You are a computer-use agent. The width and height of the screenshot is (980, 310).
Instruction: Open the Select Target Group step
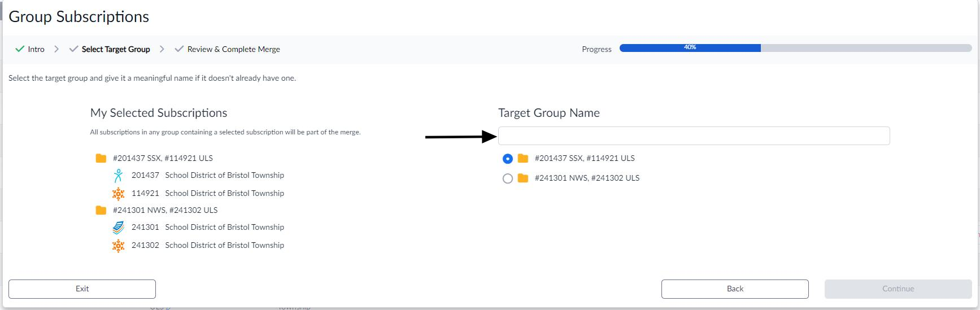(110, 49)
